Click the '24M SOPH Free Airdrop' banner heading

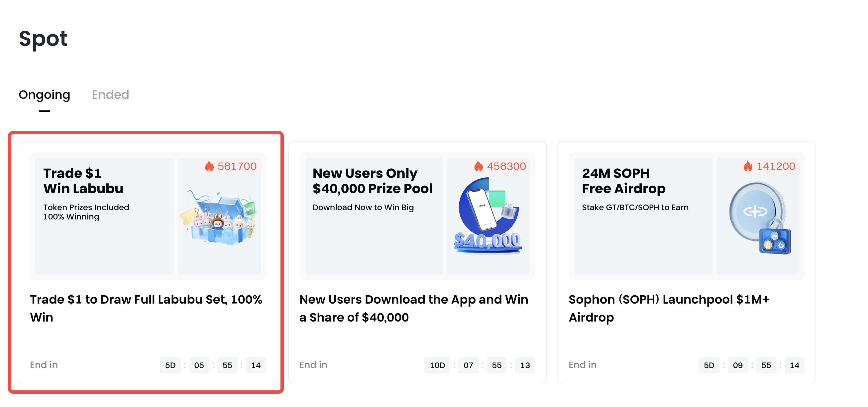(623, 181)
